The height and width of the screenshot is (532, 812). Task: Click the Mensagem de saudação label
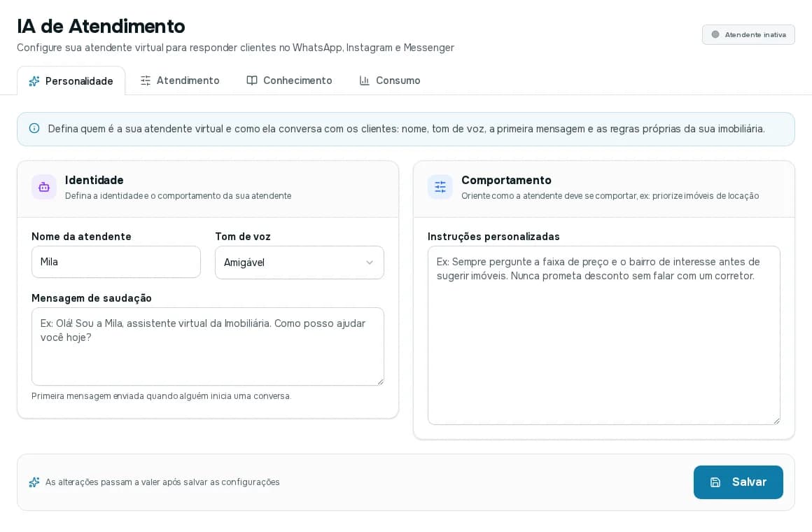click(92, 298)
